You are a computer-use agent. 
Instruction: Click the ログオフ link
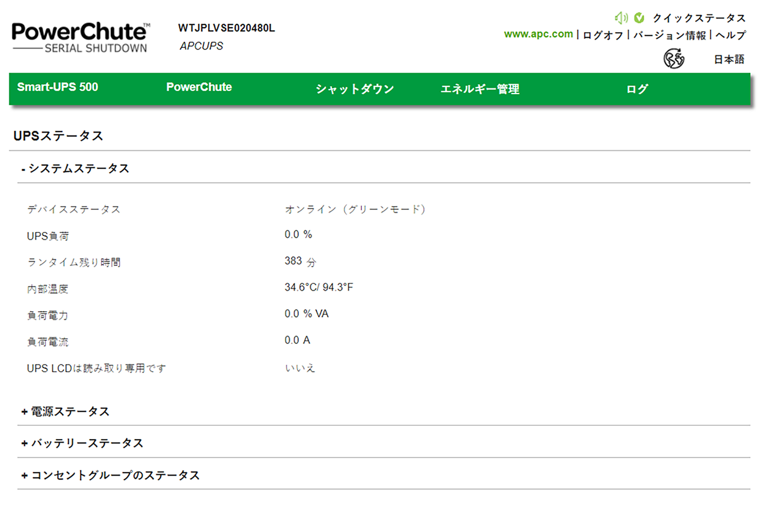(x=603, y=35)
